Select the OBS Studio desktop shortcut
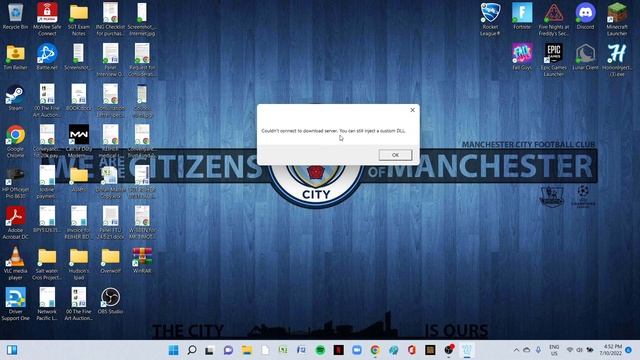640x360 pixels. tap(110, 301)
